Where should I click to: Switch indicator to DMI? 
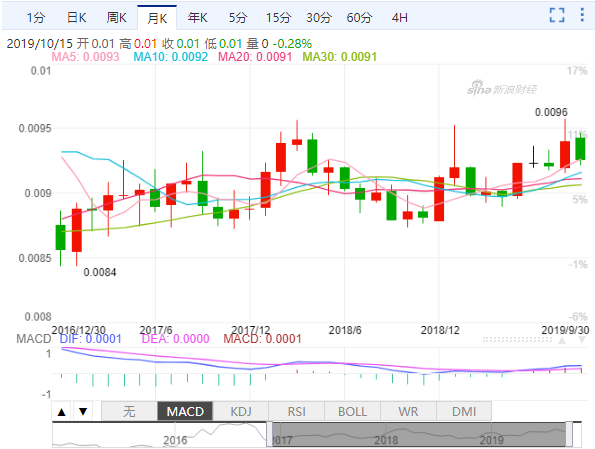464,411
